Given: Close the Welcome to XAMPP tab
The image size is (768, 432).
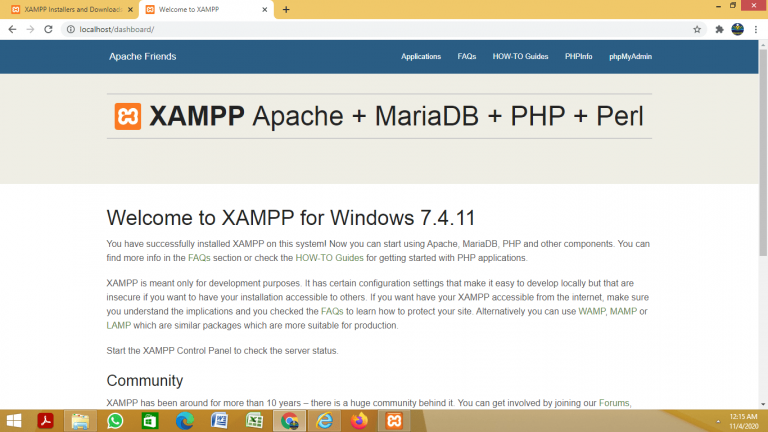Looking at the screenshot, I should [x=265, y=9].
